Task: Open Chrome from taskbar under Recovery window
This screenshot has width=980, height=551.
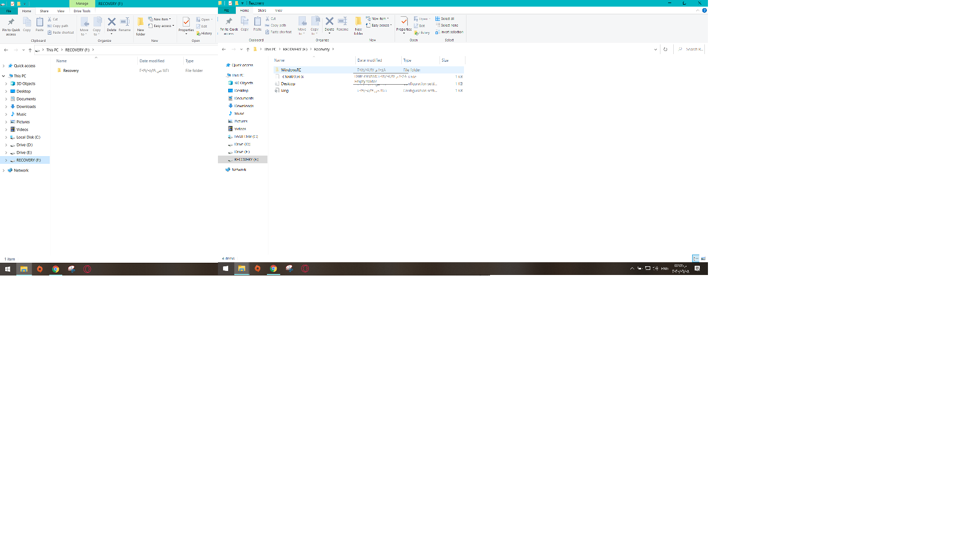Action: (x=274, y=268)
